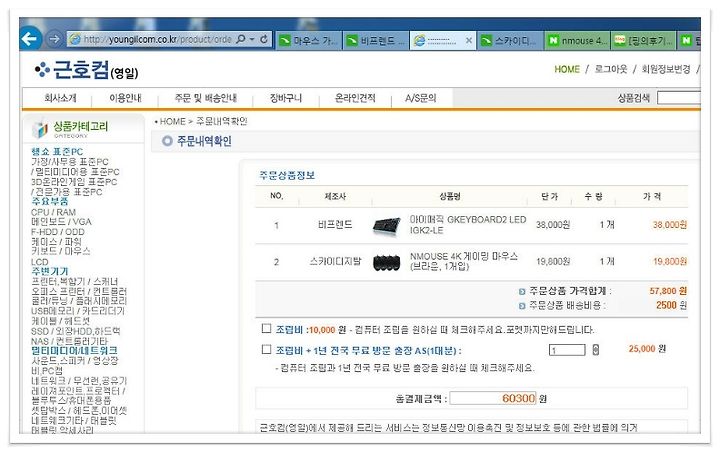Click the NMOUSE 4K mouse thumbnail
This screenshot has width=720, height=452.
pos(387,262)
